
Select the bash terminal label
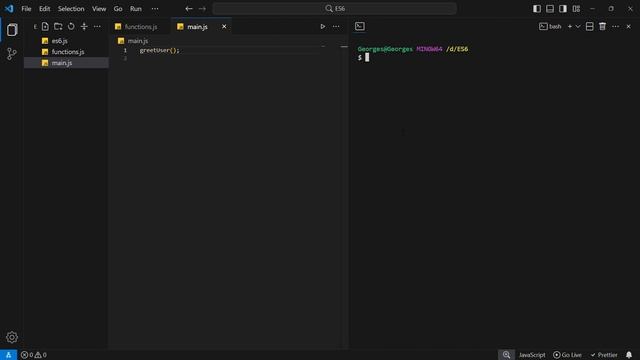[x=550, y=27]
